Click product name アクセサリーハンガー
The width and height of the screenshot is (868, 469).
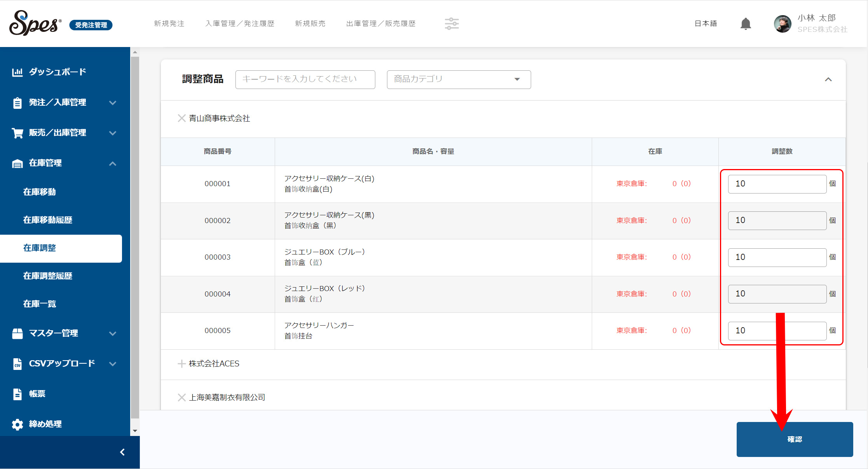(x=319, y=326)
